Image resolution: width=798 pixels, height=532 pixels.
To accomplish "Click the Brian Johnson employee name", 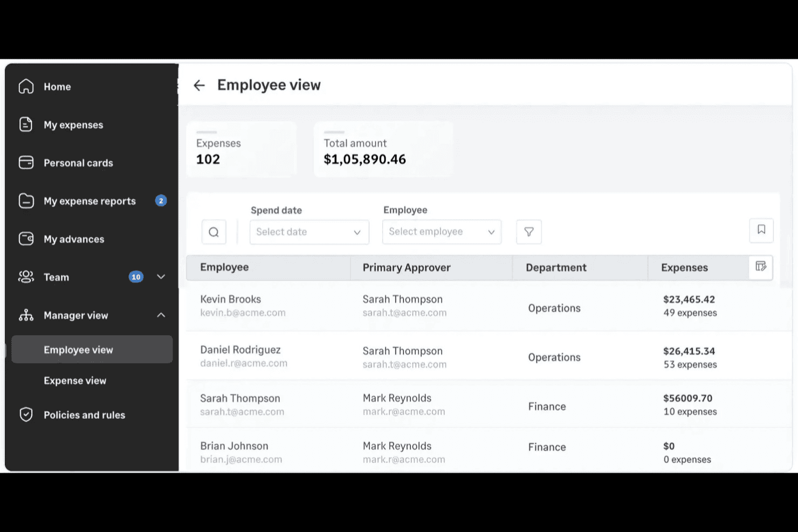I will coord(234,446).
